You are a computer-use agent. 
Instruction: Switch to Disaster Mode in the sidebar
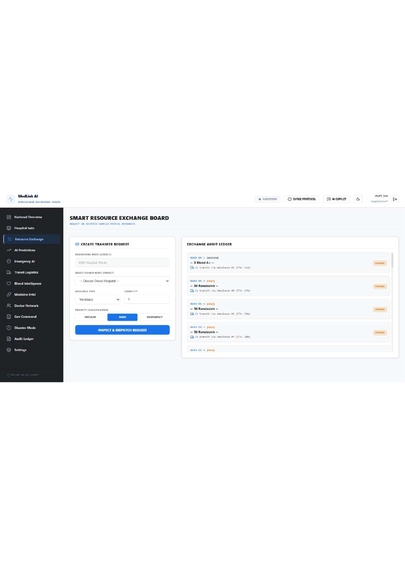[31, 328]
